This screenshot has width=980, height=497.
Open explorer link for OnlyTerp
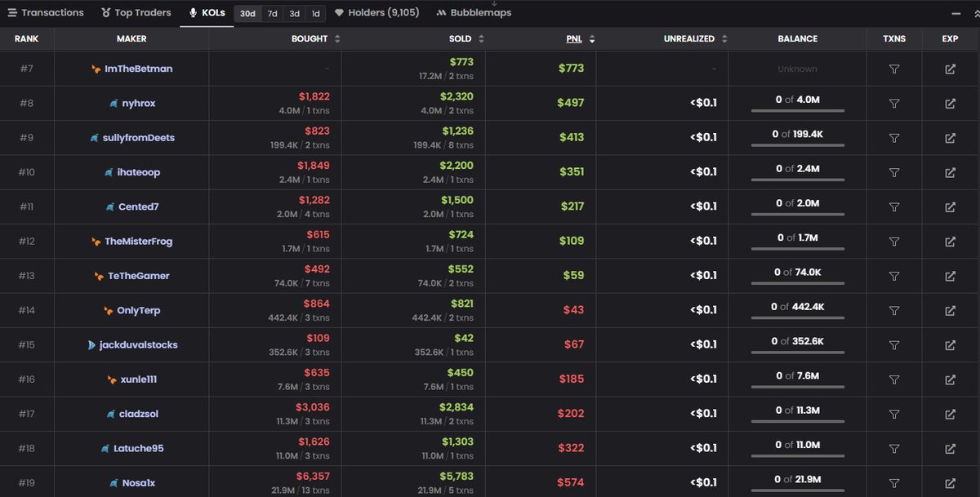950,310
